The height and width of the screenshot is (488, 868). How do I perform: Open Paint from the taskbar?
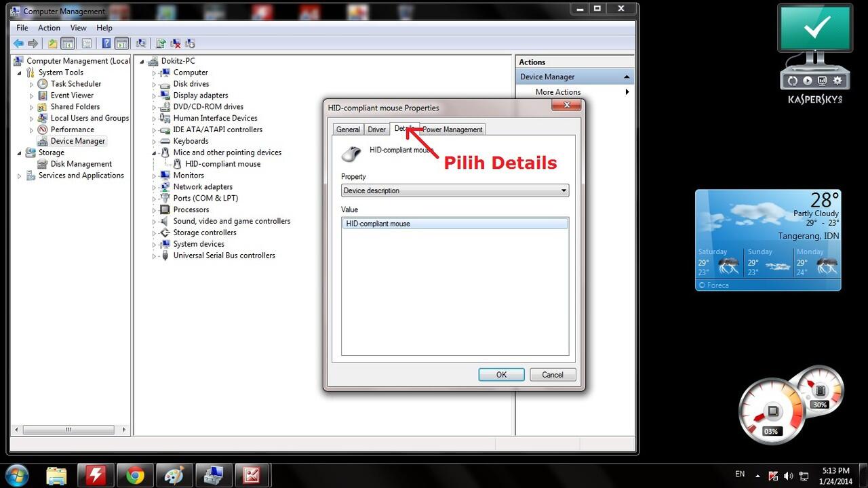click(x=174, y=474)
